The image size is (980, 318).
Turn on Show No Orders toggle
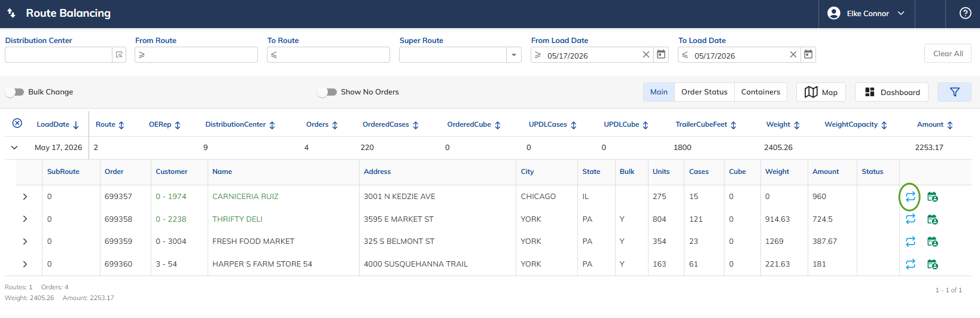[327, 92]
